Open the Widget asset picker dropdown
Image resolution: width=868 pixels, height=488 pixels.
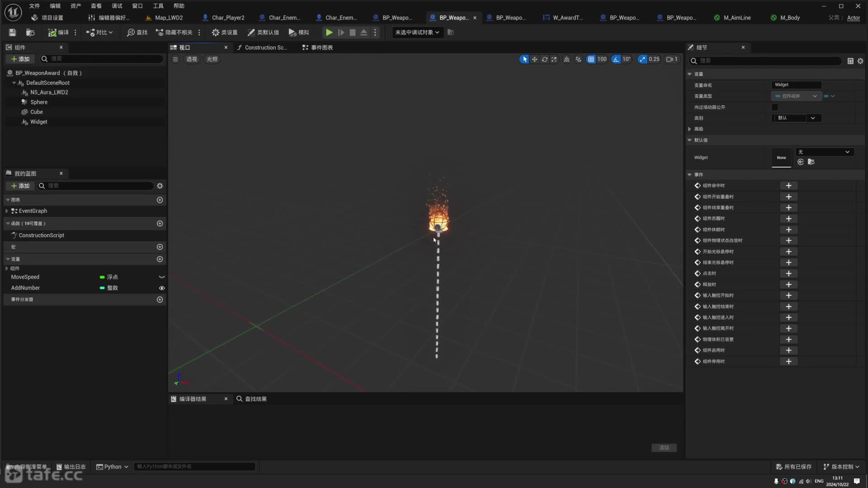(825, 152)
